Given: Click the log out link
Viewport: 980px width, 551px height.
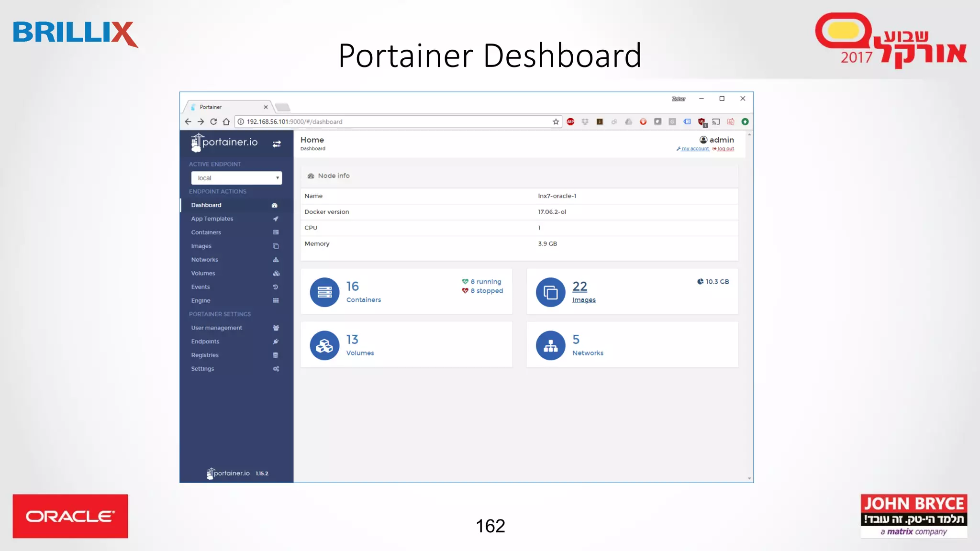Looking at the screenshot, I should pos(724,149).
